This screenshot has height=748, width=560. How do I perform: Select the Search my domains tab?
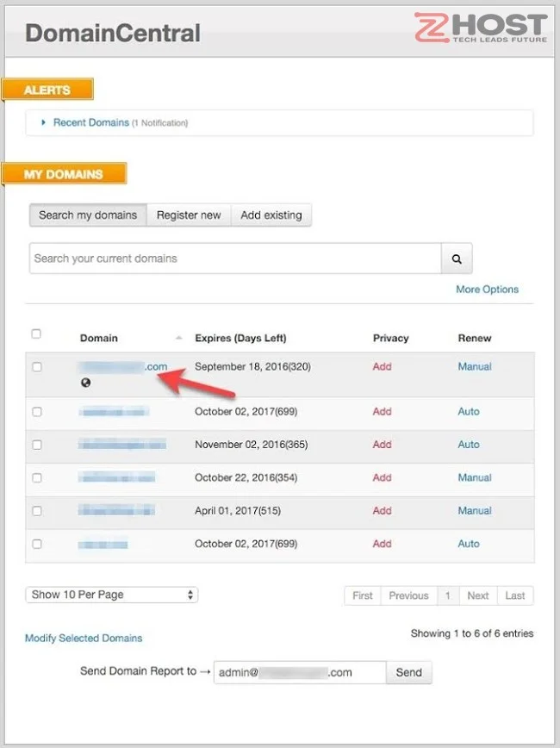coord(88,215)
